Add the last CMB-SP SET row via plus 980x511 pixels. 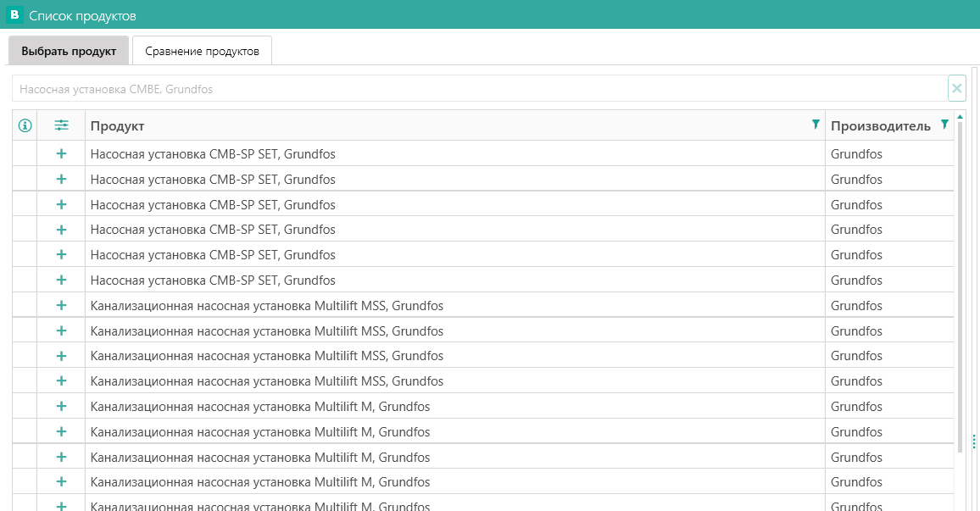click(x=61, y=280)
